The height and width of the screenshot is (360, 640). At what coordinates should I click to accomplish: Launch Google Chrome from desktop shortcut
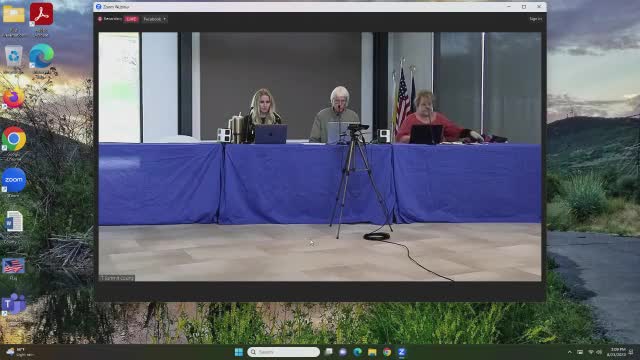[14, 139]
